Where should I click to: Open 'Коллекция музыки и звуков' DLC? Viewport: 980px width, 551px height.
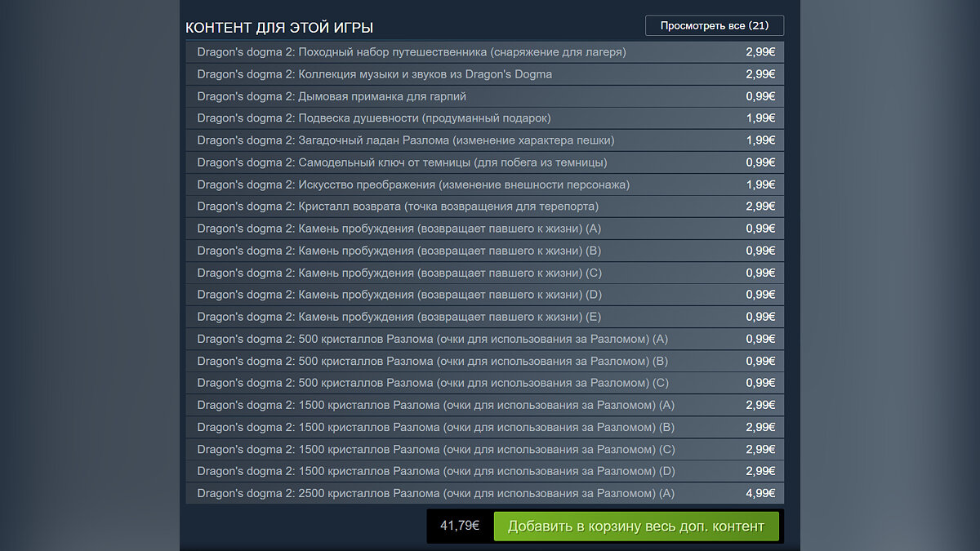(x=375, y=74)
